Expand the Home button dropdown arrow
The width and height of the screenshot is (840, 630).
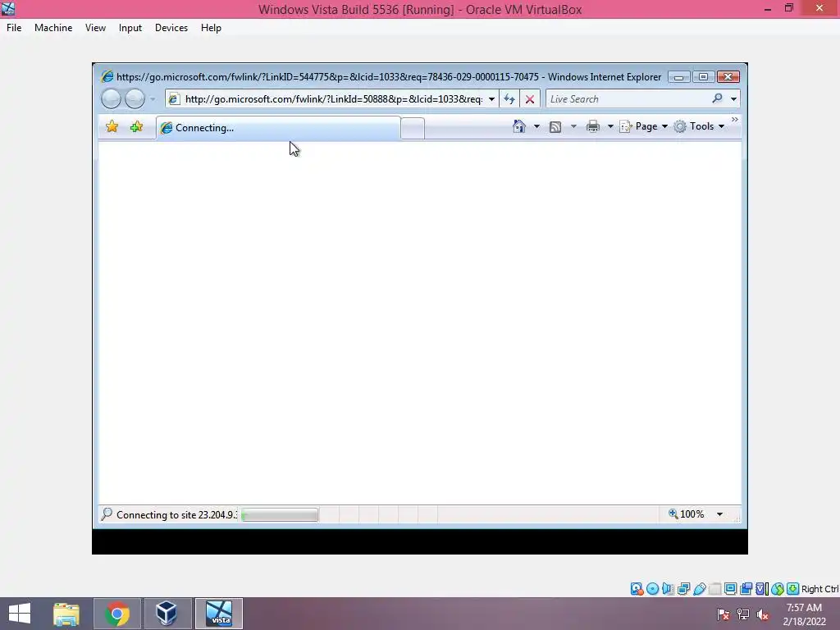pyautogui.click(x=536, y=127)
